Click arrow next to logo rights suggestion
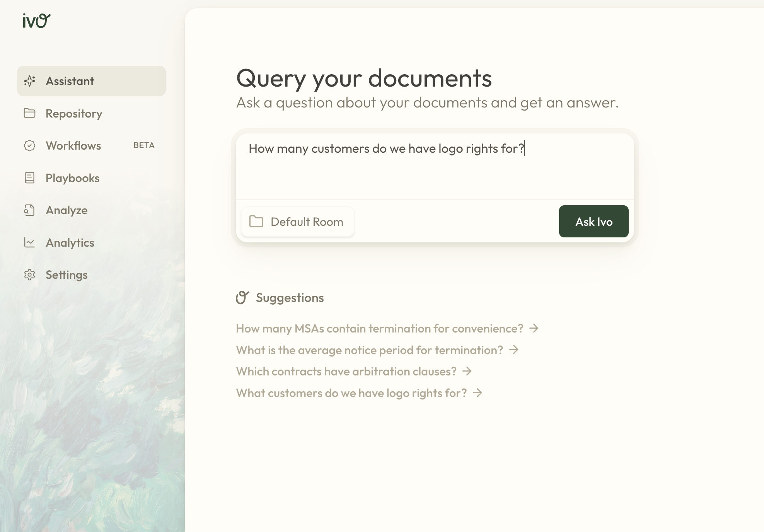The width and height of the screenshot is (764, 532). point(478,393)
